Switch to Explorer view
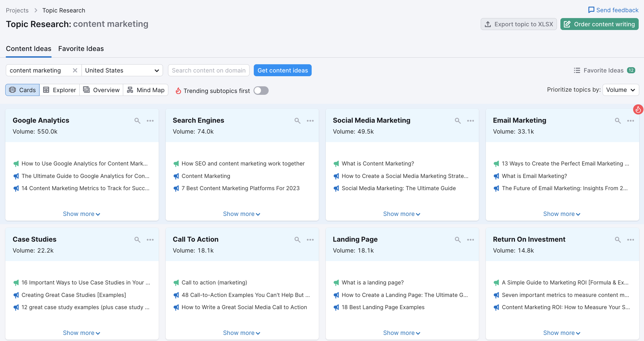644x341 pixels. [x=59, y=90]
